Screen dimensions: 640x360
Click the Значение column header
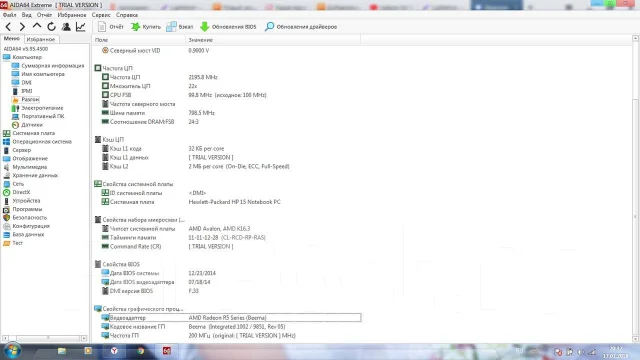click(x=273, y=40)
